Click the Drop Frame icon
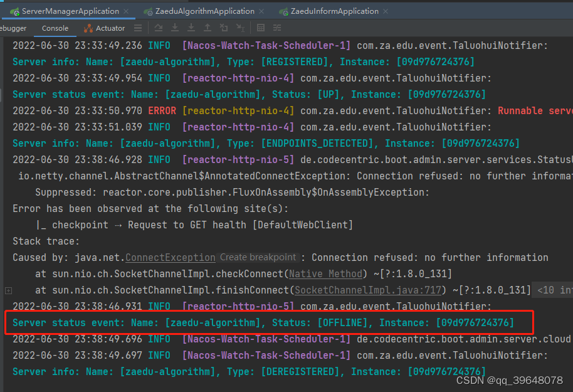The image size is (573, 392). [x=223, y=28]
